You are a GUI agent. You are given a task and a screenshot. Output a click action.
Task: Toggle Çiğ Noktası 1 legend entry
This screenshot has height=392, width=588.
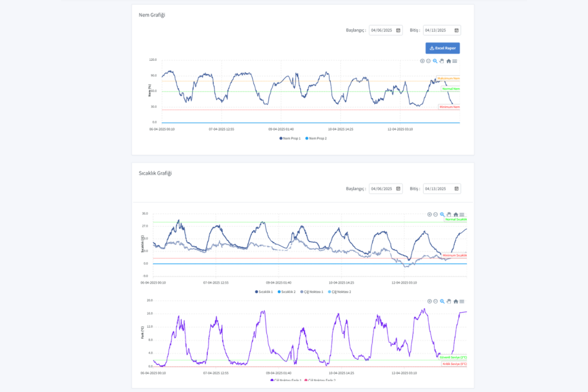tap(312, 292)
